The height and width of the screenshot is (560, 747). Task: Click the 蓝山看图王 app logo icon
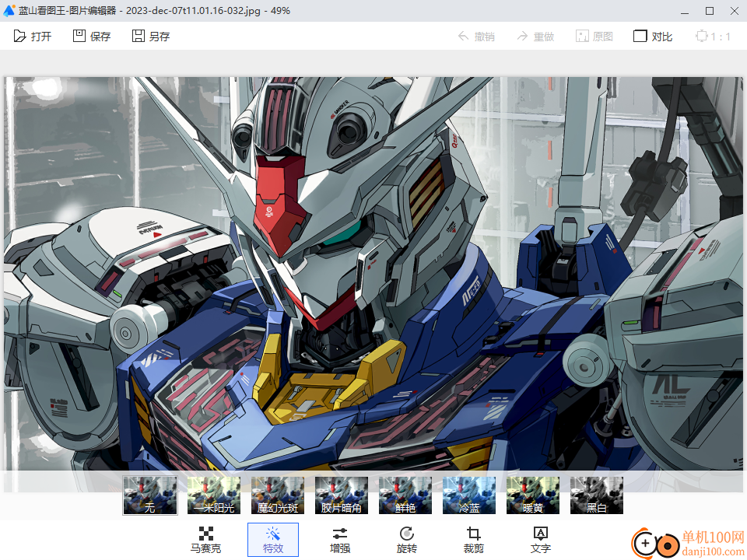coord(9,10)
